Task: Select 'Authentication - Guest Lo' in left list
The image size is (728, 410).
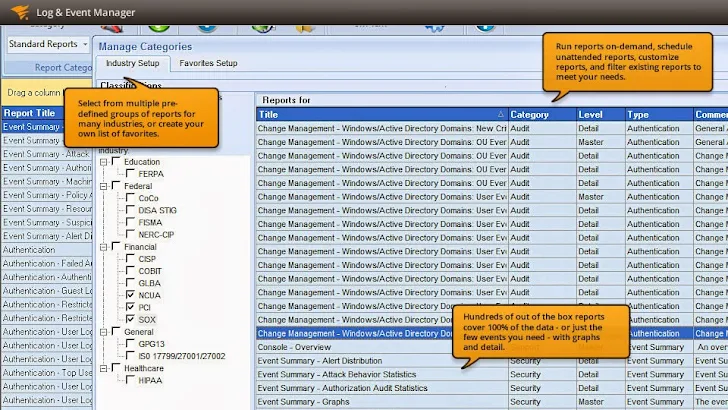Action: (x=47, y=291)
